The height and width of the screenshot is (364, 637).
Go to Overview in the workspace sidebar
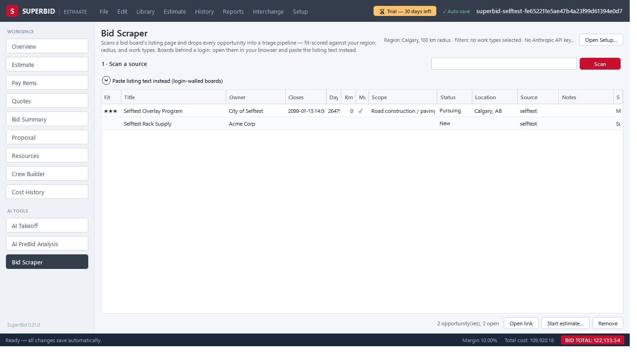click(47, 46)
